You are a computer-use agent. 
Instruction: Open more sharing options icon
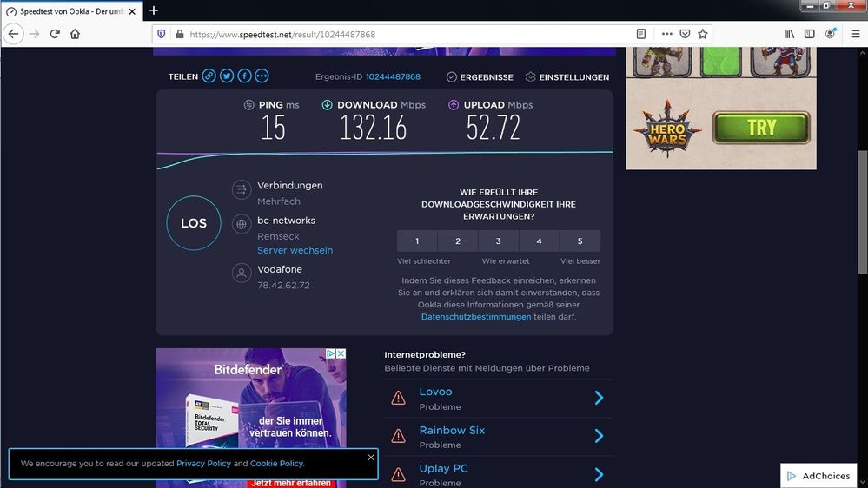click(262, 76)
